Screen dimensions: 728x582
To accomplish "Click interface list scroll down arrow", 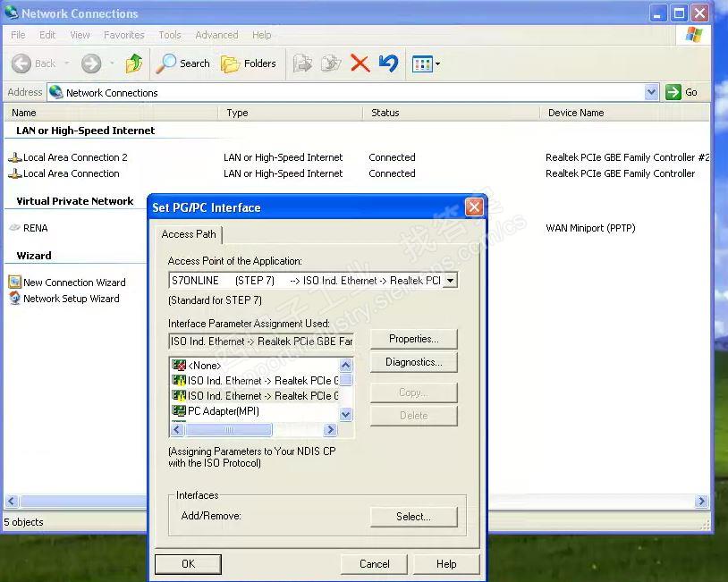I will tap(346, 415).
